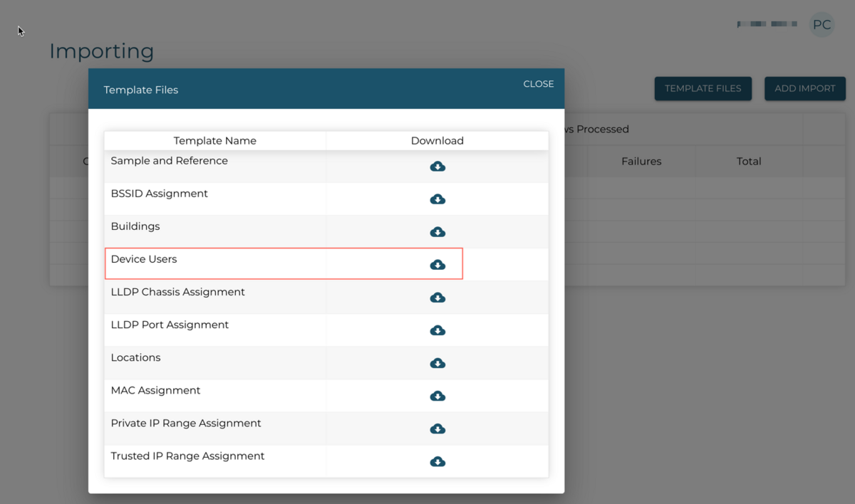The height and width of the screenshot is (504, 855).
Task: Click the Failures column header in background table
Action: (x=641, y=162)
